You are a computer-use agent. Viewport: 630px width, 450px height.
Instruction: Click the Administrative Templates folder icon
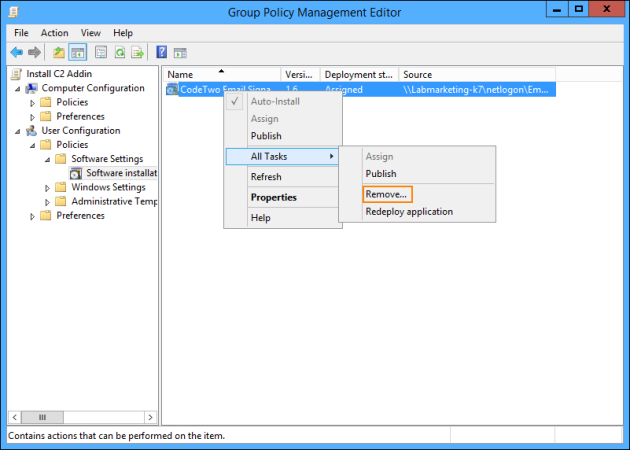pyautogui.click(x=61, y=201)
